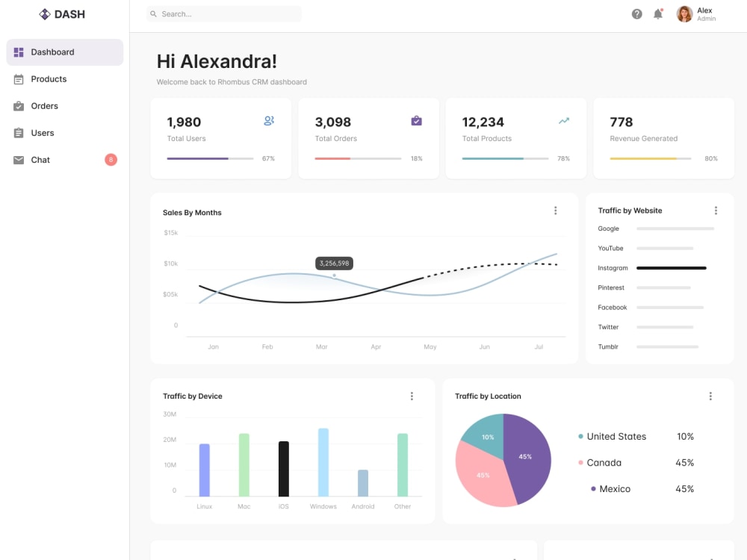Select Dashboard in the sidebar
The width and height of the screenshot is (747, 560).
(65, 52)
